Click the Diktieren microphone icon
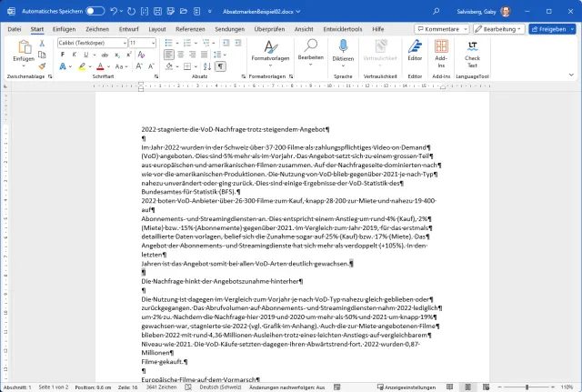The width and height of the screenshot is (582, 392). (343, 47)
